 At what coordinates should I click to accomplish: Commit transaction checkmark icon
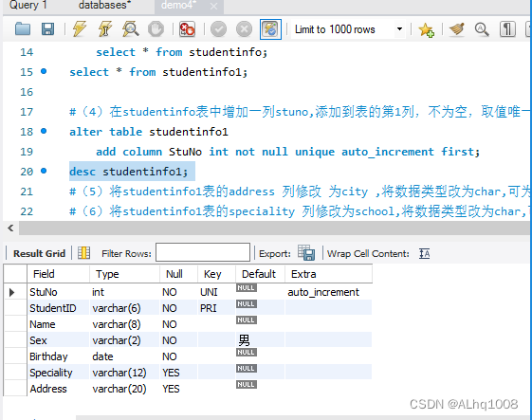(x=218, y=29)
